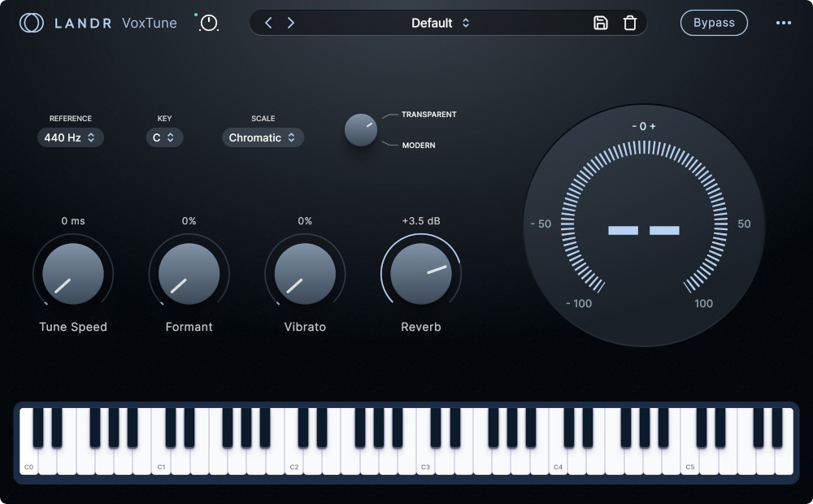This screenshot has height=504, width=813.
Task: Advance to the next preset with the right arrow
Action: click(x=291, y=23)
